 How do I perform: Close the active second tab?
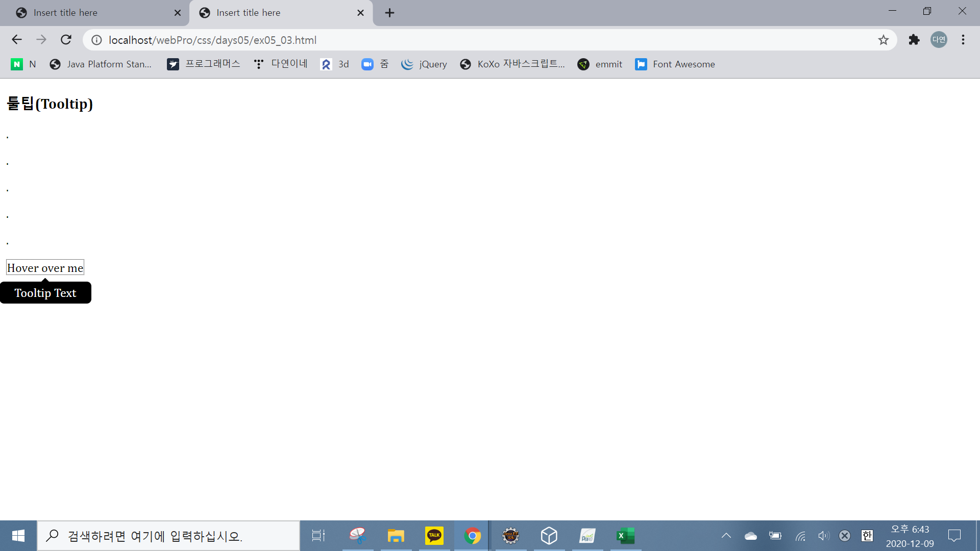pyautogui.click(x=360, y=13)
